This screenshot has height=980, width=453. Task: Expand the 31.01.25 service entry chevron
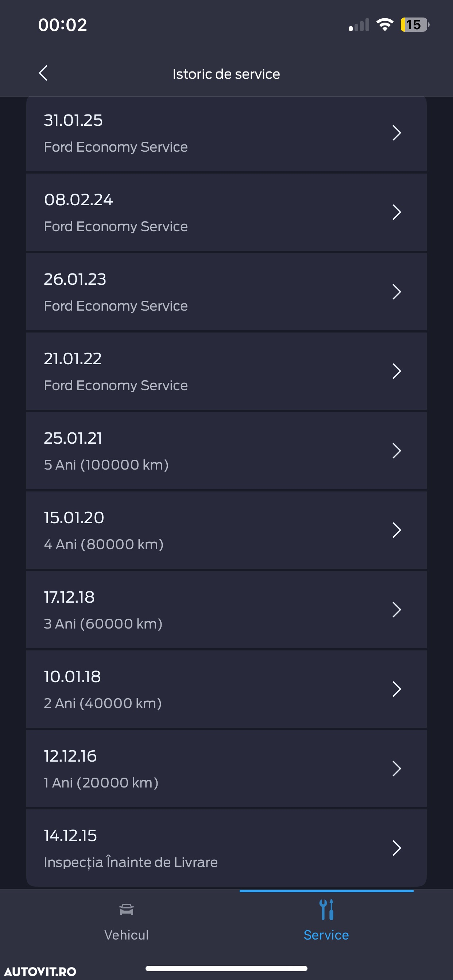(397, 133)
